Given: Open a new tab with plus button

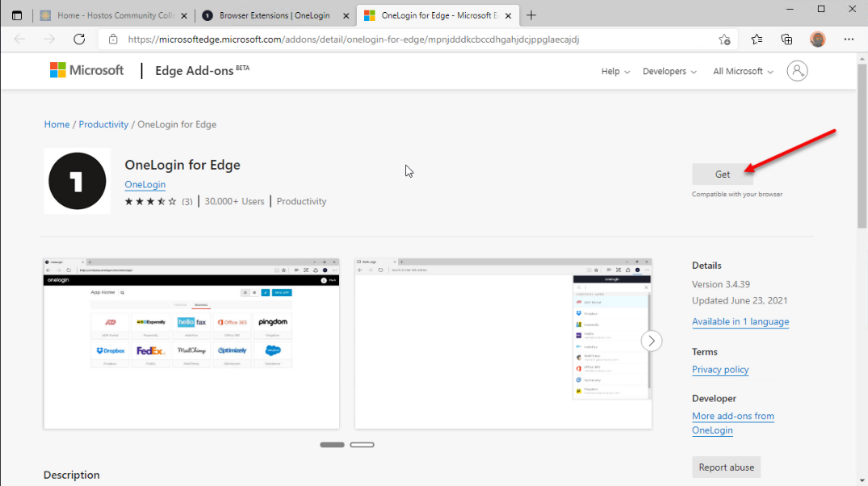Looking at the screenshot, I should pyautogui.click(x=531, y=15).
